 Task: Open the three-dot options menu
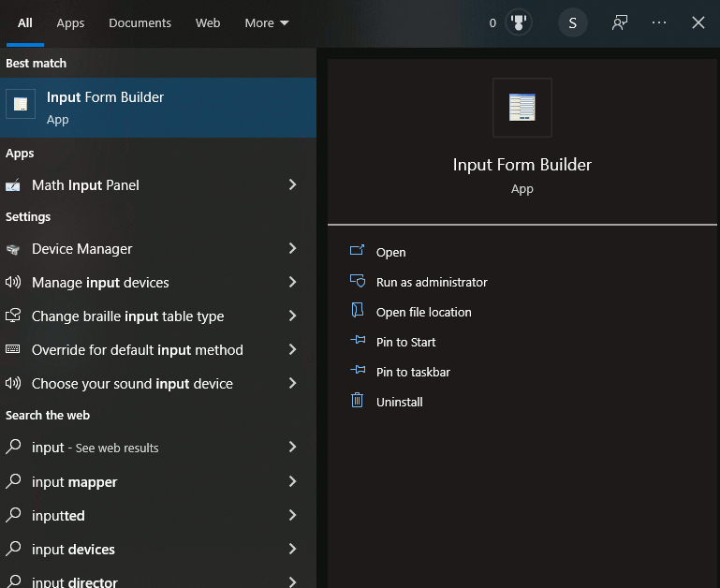pos(659,22)
